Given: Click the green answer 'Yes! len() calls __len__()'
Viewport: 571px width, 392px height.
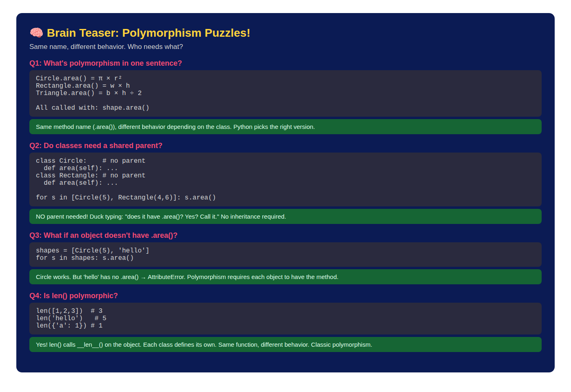Looking at the screenshot, I should coord(285,345).
